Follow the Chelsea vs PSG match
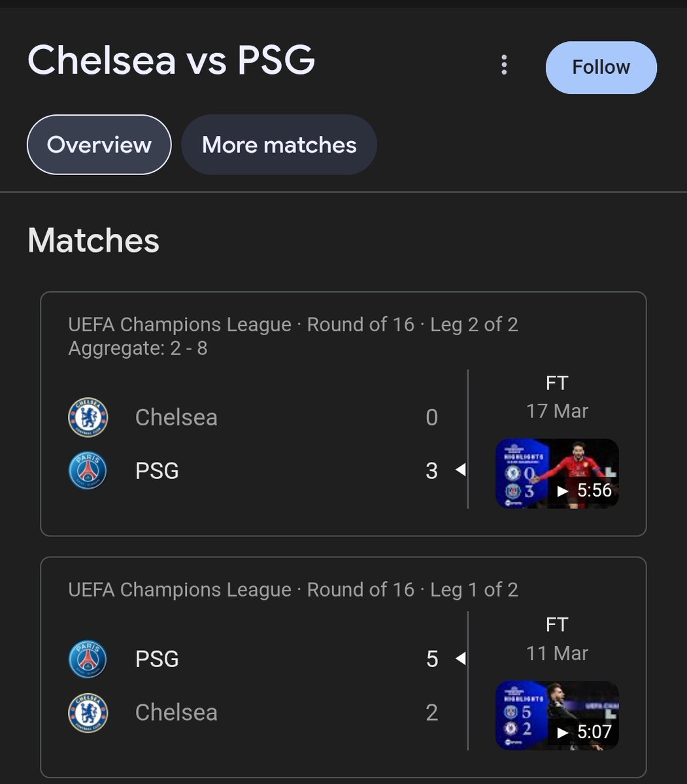The image size is (687, 784). [601, 67]
